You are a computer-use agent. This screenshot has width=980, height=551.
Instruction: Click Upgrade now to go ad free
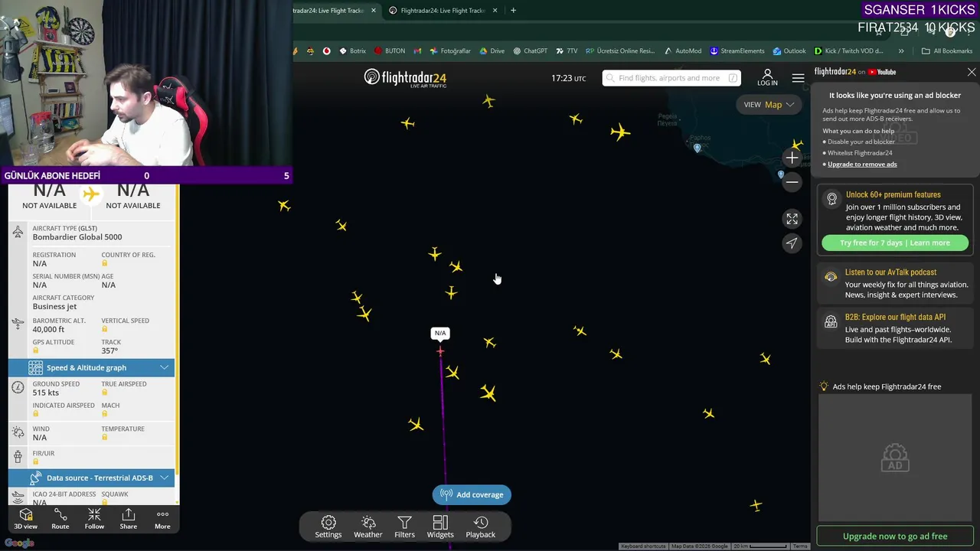point(895,536)
